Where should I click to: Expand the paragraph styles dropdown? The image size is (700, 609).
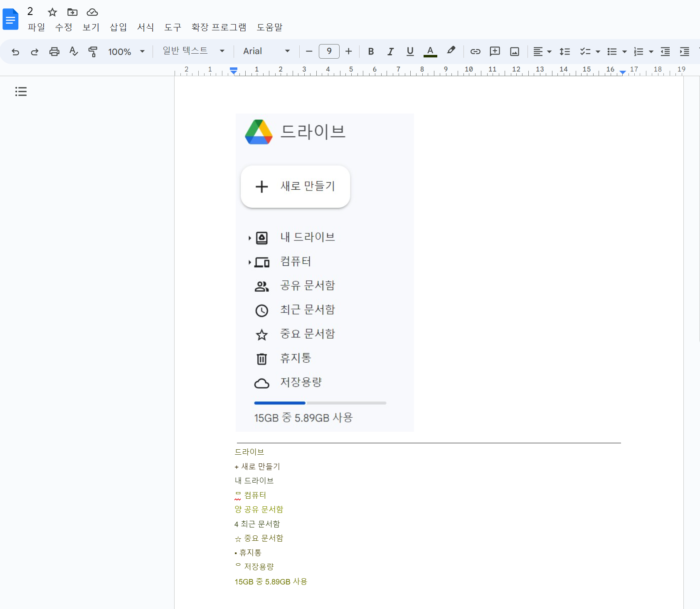point(193,51)
